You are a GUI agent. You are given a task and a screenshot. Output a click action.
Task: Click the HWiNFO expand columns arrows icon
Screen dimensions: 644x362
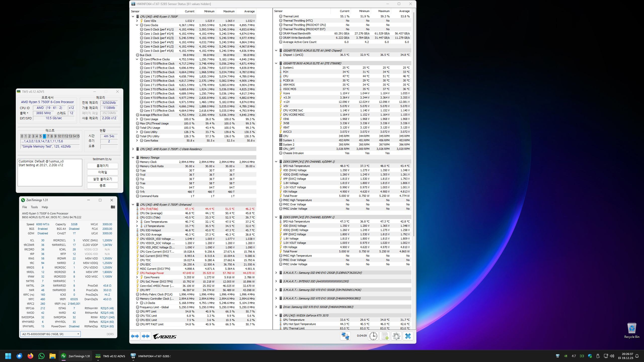[x=135, y=336]
